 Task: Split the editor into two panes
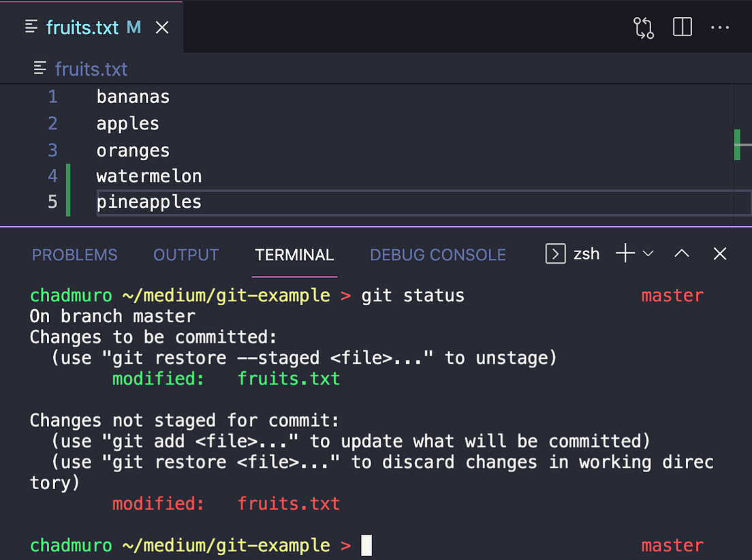point(682,27)
